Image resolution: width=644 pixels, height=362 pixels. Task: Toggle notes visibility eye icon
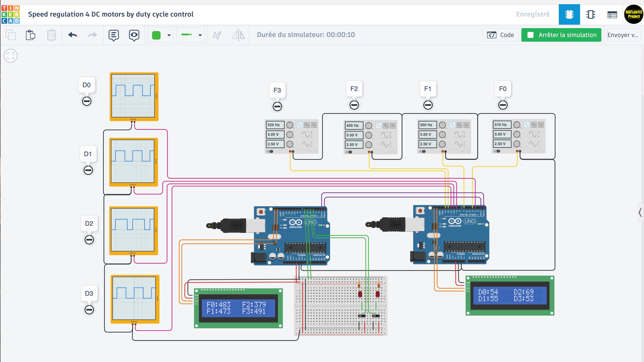coord(134,35)
